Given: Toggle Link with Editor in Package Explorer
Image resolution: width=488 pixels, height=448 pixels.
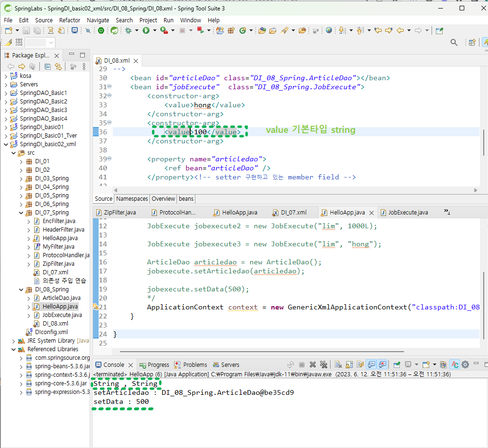Looking at the screenshot, I should pos(58,66).
